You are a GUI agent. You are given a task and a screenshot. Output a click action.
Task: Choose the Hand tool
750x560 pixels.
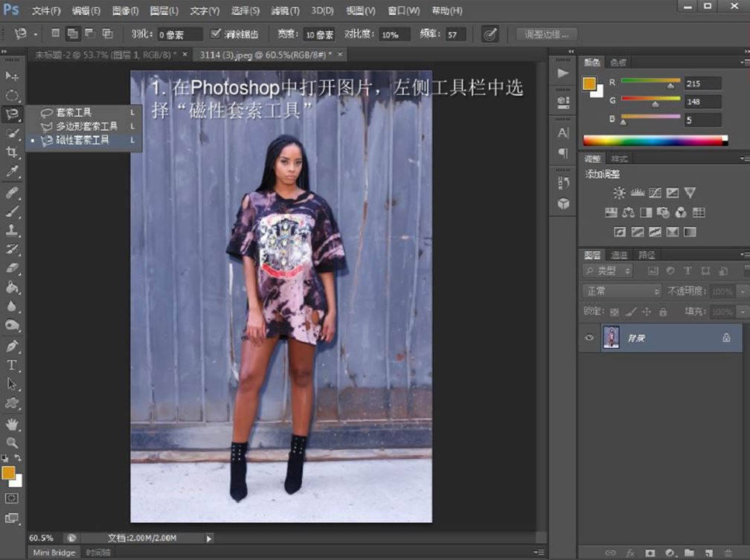pos(12,423)
